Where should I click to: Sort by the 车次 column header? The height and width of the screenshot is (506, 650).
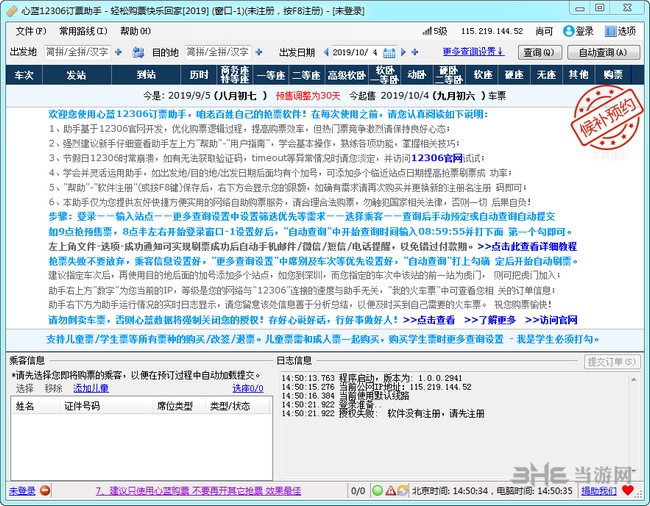tap(24, 75)
